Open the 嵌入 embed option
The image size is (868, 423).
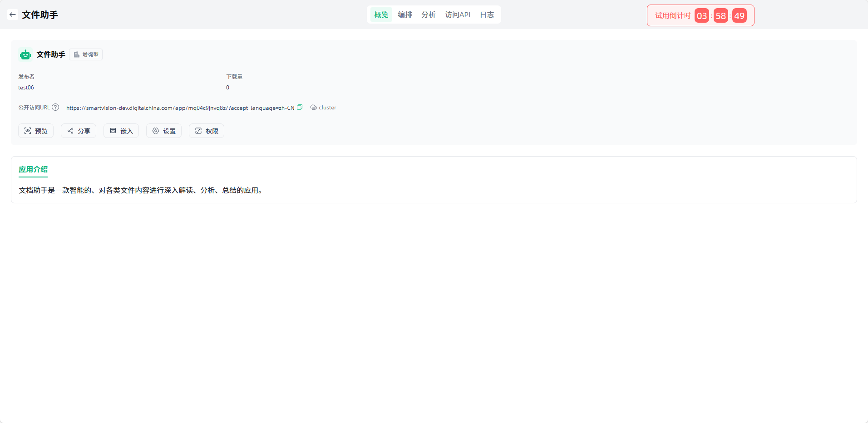pos(121,131)
